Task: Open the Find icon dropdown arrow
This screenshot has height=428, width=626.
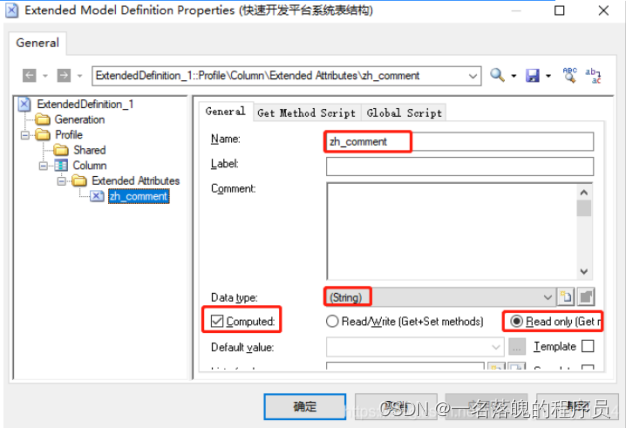Action: coord(513,76)
